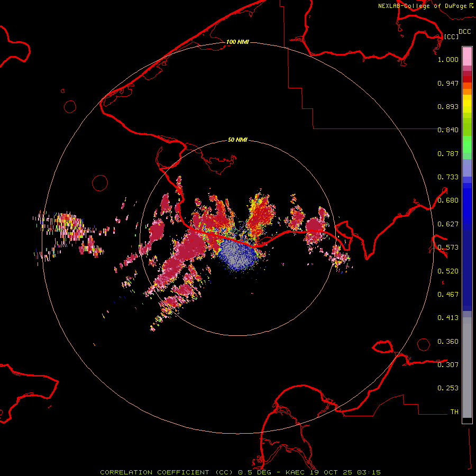The height and width of the screenshot is (476, 476).
Task: Click the red circle marker near 0.360 label
Action: click(x=424, y=344)
